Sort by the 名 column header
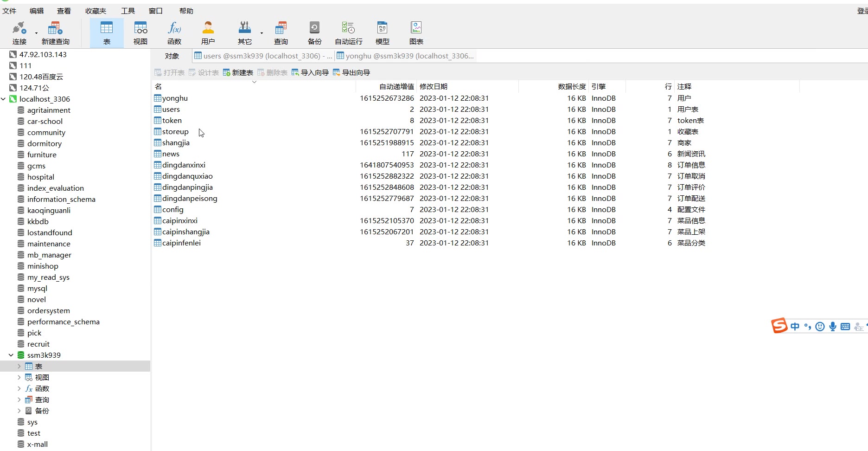 coord(254,86)
